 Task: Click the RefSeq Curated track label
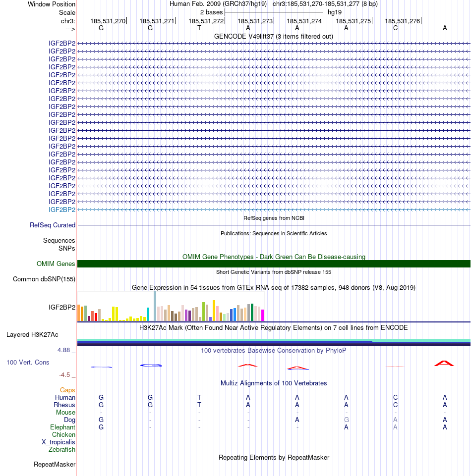point(53,225)
